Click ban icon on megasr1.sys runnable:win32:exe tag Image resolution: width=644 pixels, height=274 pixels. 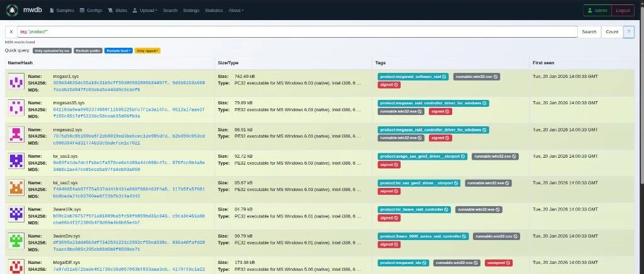coord(496,77)
